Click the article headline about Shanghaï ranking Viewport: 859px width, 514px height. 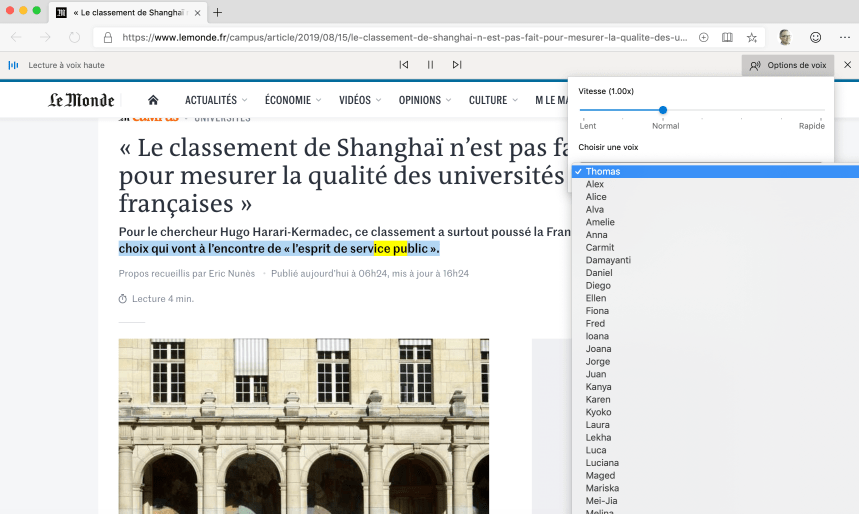tap(342, 175)
